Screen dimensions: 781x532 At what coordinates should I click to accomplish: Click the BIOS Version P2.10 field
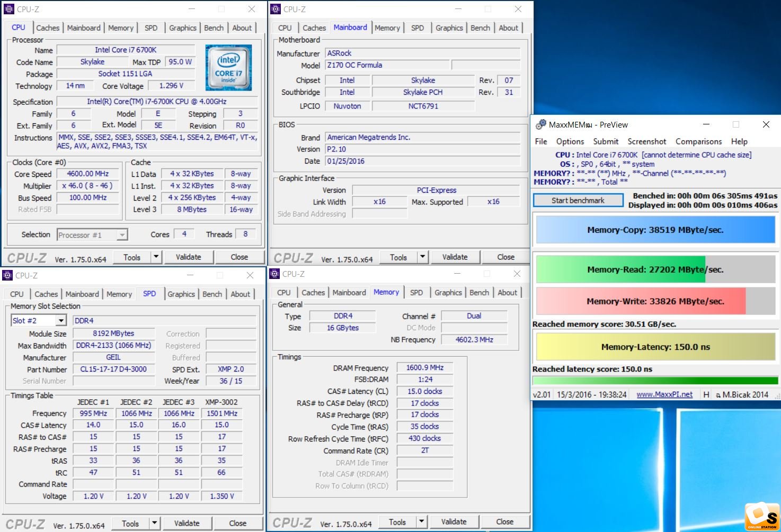422,149
